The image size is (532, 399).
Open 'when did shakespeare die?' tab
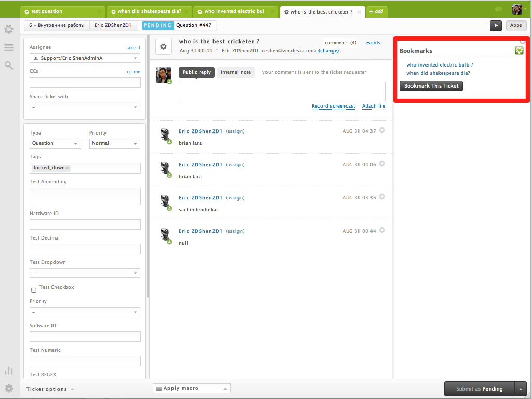click(149, 11)
